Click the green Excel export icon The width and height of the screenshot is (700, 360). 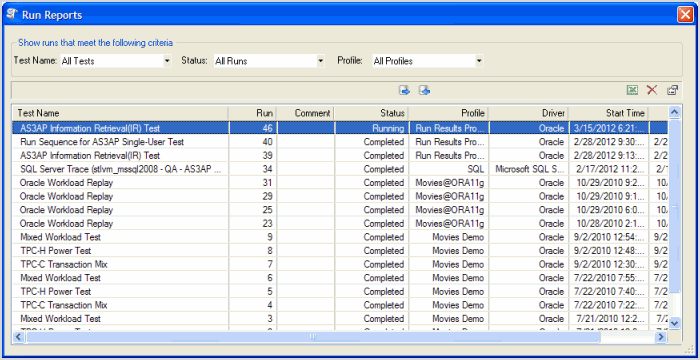[x=632, y=90]
